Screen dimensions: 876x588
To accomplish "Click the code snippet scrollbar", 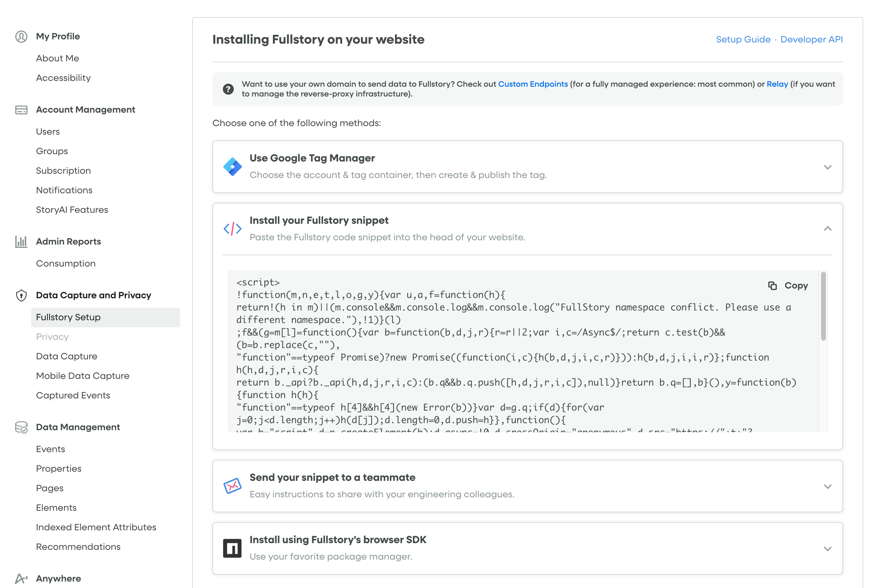I will [x=823, y=306].
